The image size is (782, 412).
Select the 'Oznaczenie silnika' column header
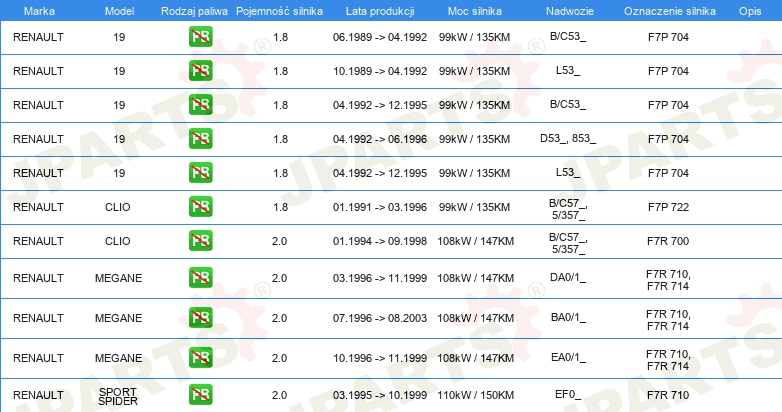click(670, 11)
